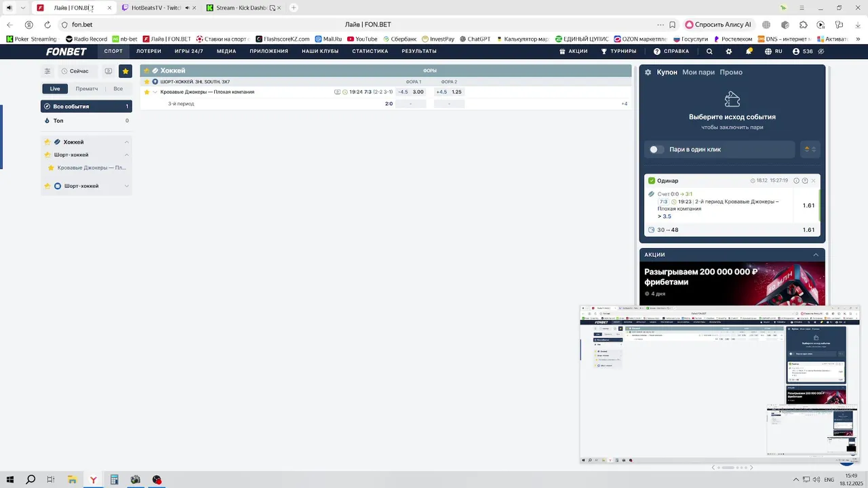Click the FONBET logo
This screenshot has width=868, height=488.
(66, 52)
